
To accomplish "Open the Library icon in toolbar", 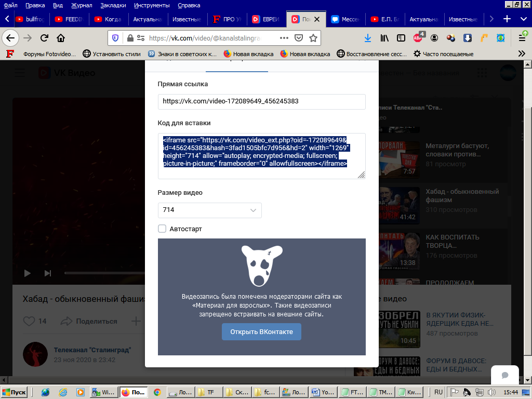I will [x=384, y=38].
